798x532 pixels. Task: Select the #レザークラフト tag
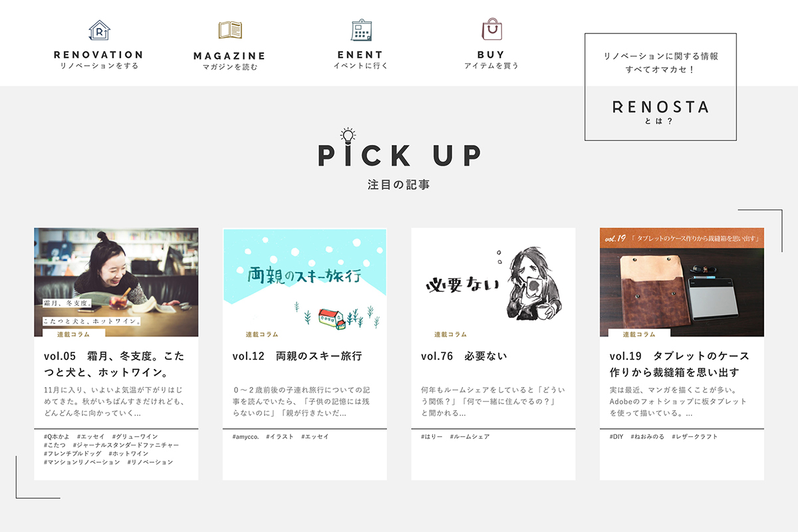(x=694, y=437)
